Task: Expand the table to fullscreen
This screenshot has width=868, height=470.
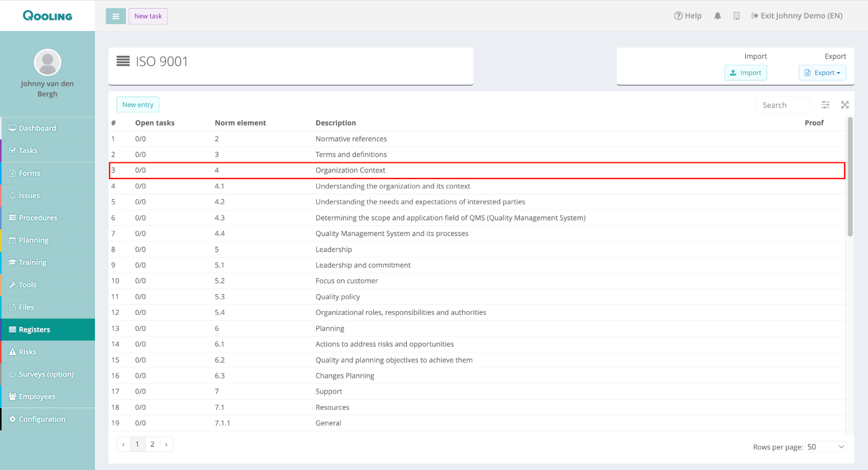Action: tap(845, 105)
